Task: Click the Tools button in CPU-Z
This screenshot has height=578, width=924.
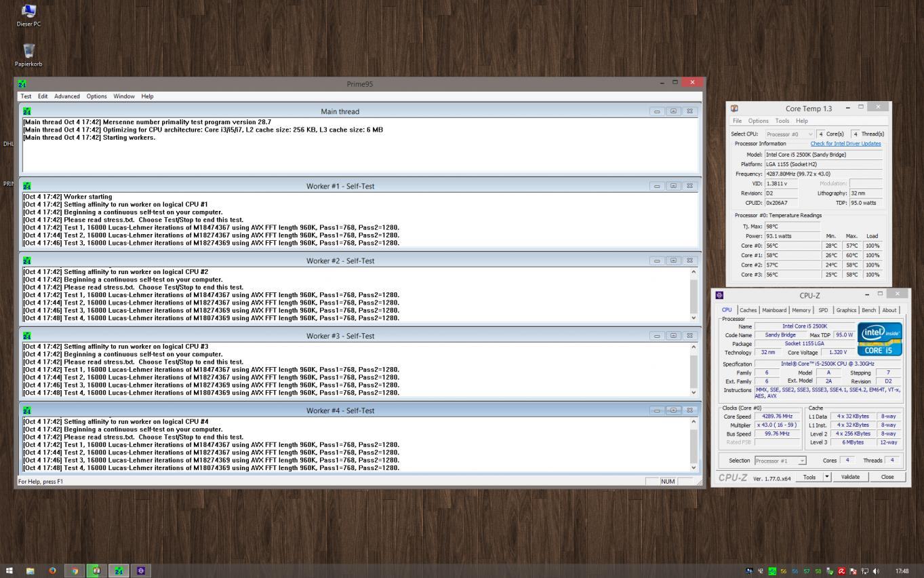Action: [809, 477]
